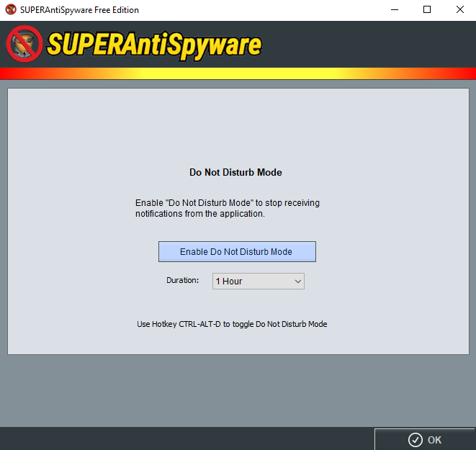Click Enable Do Not Disturb Mode button
The width and height of the screenshot is (476, 450).
pos(237,251)
